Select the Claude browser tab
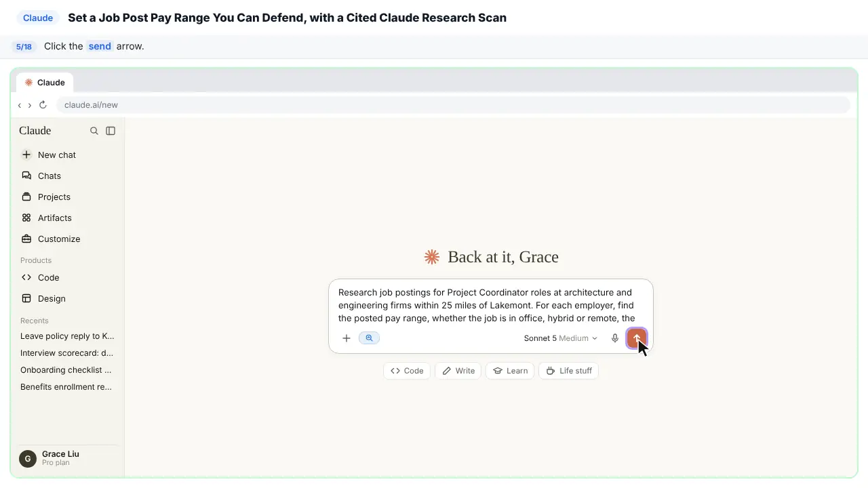Screen dimensions: 868x488 coord(45,83)
